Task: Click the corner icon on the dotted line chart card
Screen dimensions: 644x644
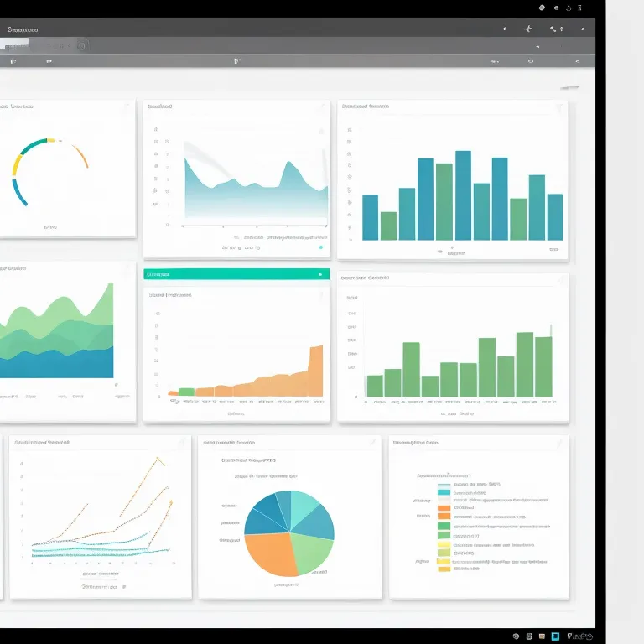Action: click(x=182, y=443)
